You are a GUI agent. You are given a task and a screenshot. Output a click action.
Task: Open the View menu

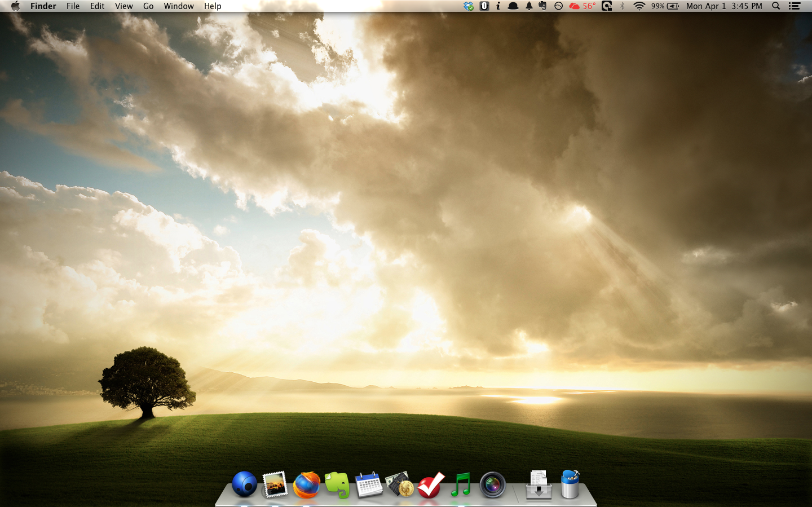point(124,6)
